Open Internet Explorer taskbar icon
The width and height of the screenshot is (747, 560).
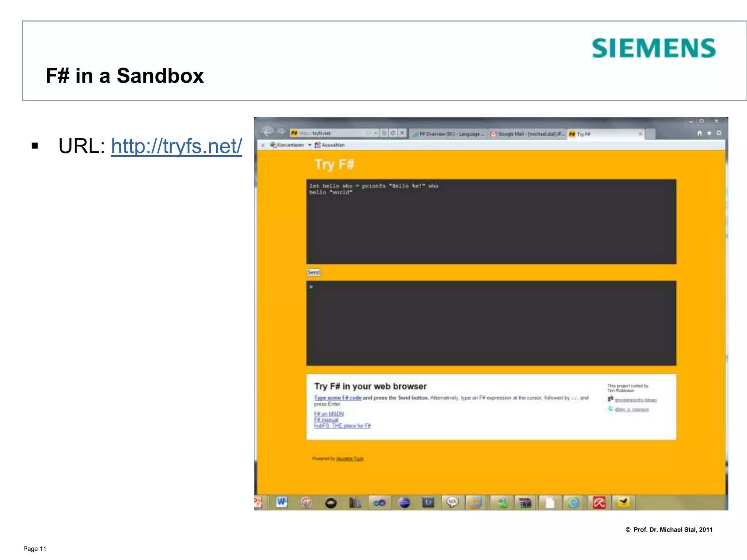(573, 503)
